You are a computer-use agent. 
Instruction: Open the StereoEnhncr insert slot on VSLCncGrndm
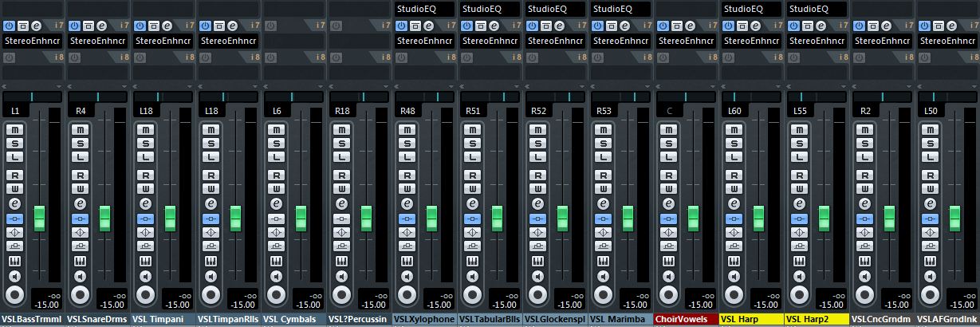point(882,40)
